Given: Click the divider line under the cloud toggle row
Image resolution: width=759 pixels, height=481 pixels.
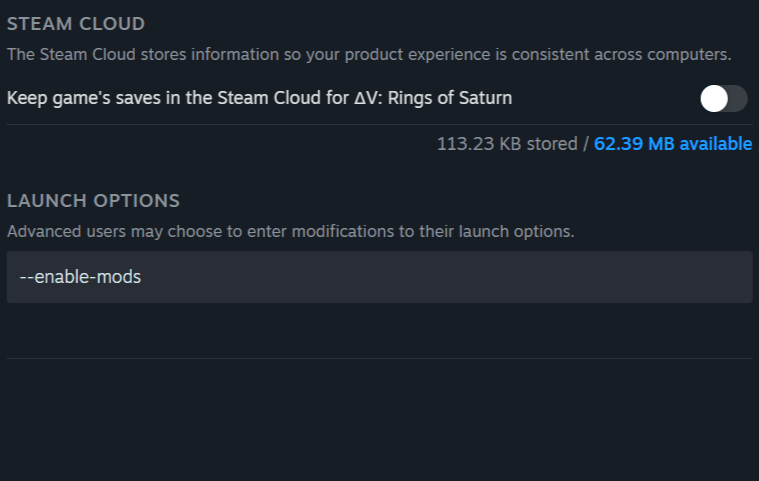Looking at the screenshot, I should pyautogui.click(x=379, y=124).
